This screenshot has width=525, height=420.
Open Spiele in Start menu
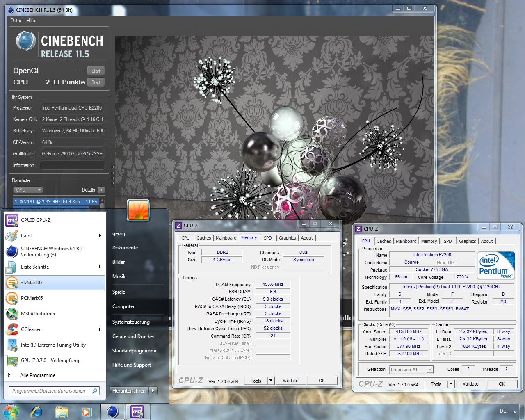119,292
